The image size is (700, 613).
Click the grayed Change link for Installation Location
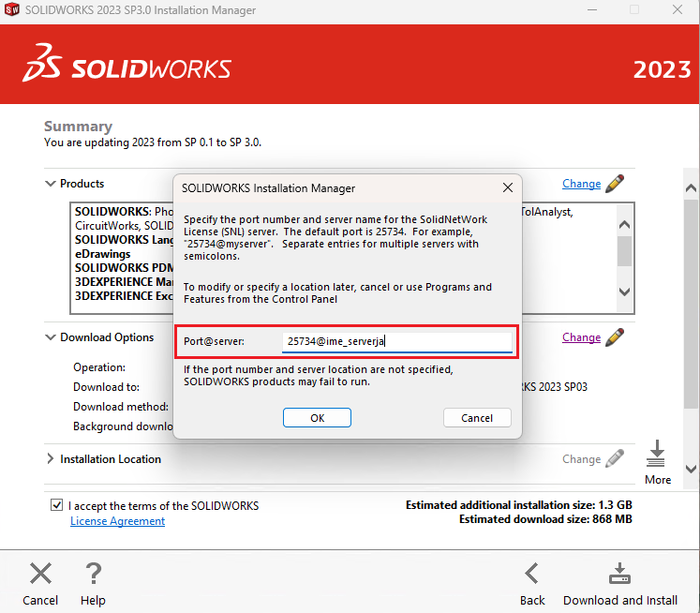click(581, 459)
